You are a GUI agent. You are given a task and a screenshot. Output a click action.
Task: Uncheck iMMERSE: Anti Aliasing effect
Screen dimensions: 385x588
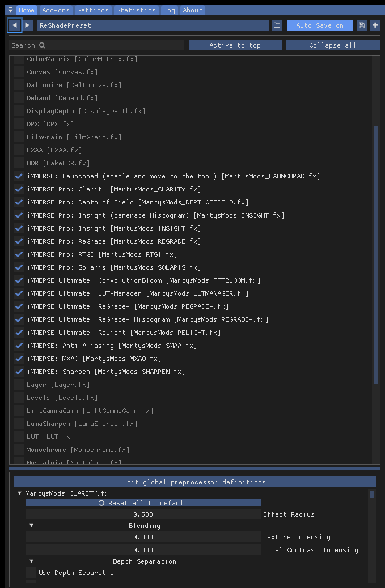tap(19, 346)
